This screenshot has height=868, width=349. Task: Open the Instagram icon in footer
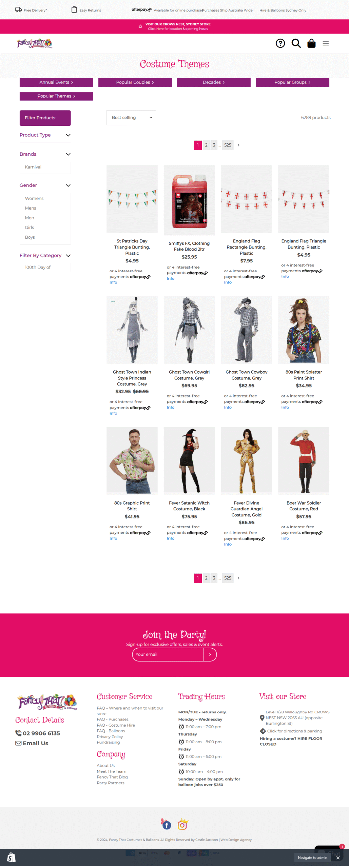[x=182, y=825]
